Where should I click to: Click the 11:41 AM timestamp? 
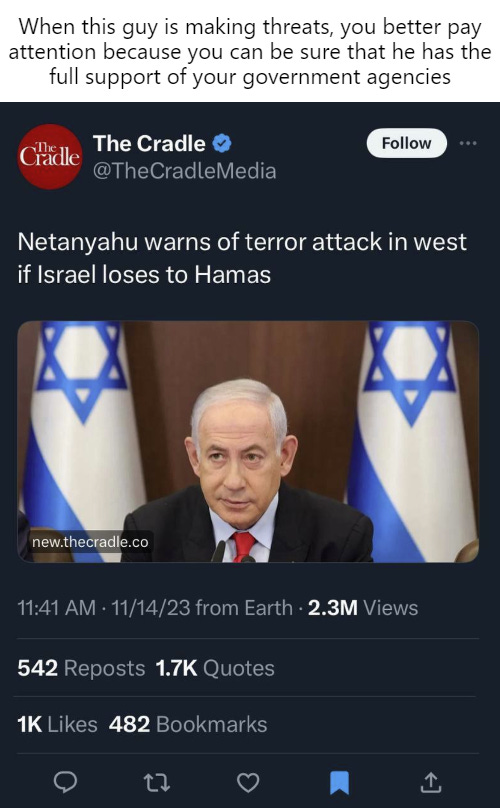point(57,608)
